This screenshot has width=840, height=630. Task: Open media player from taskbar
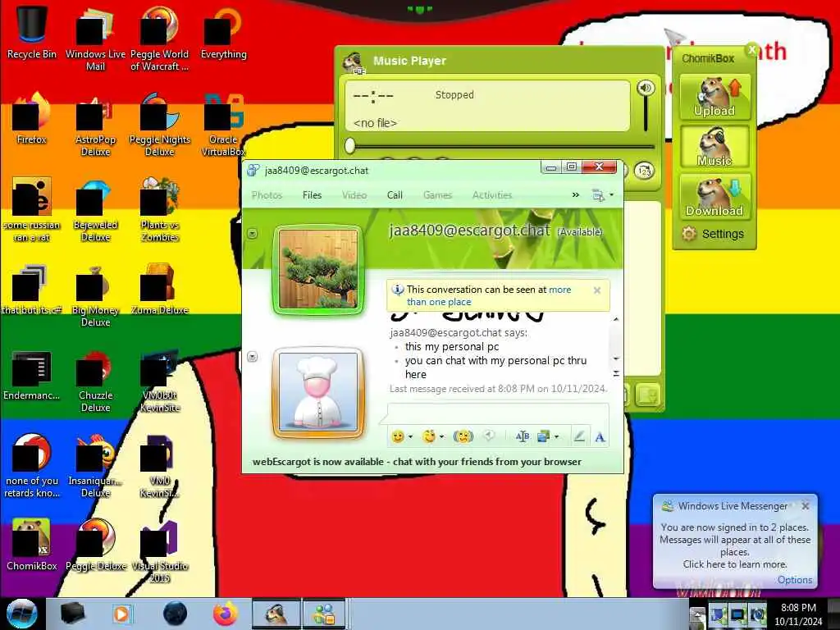121,614
